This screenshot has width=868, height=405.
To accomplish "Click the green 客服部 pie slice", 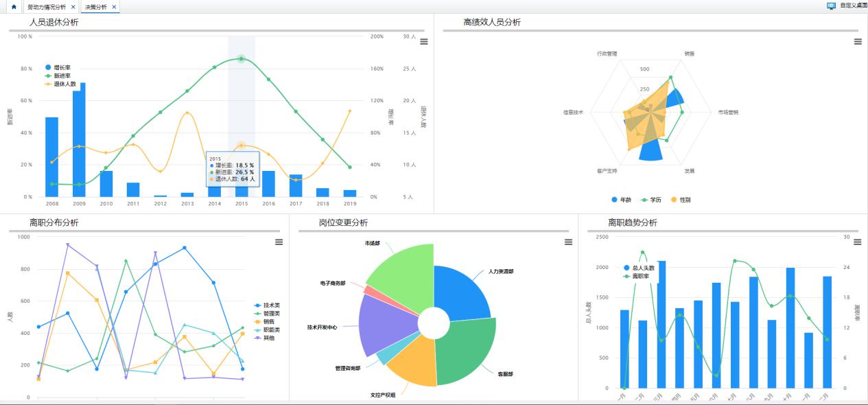I will [467, 350].
